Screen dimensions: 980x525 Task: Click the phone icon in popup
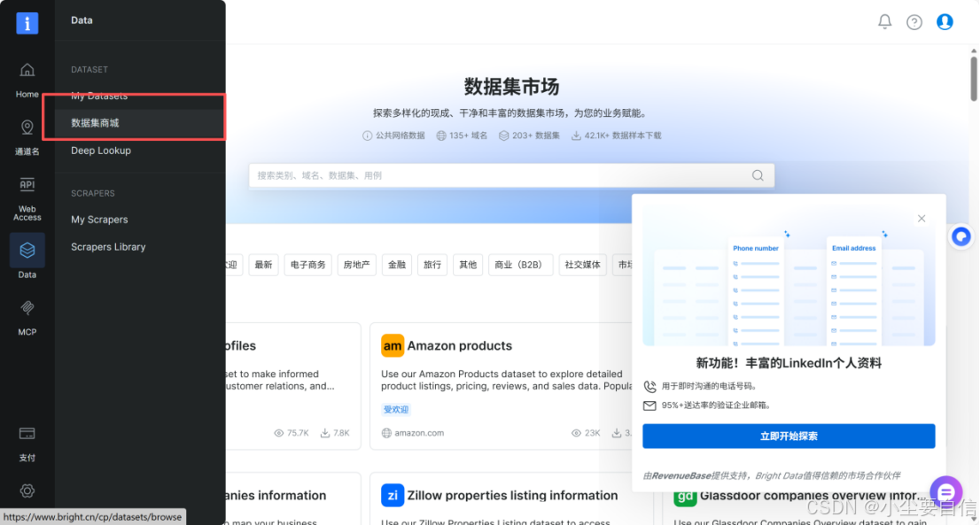tap(650, 386)
